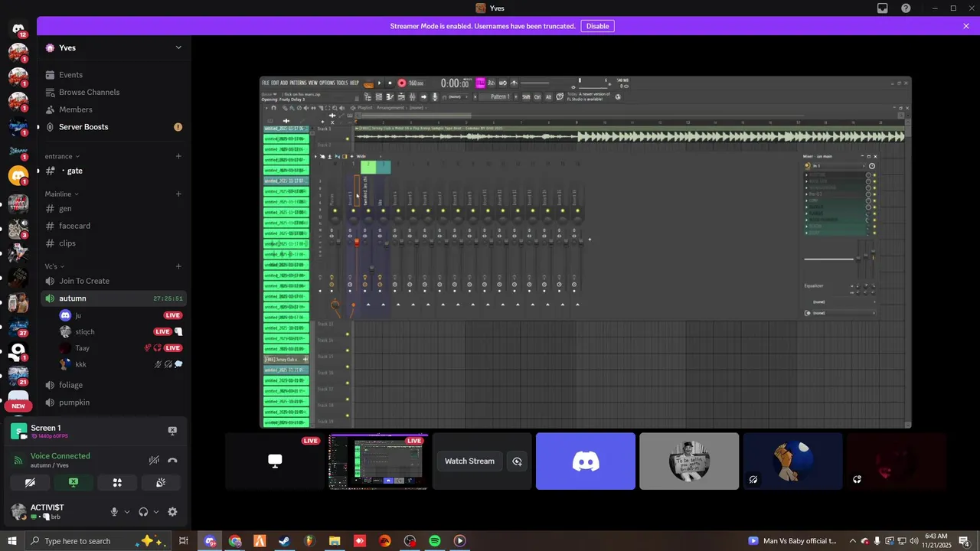Screen dimensions: 980x551
Task: Disable Streamer Mode from the banner
Action: pos(597,26)
